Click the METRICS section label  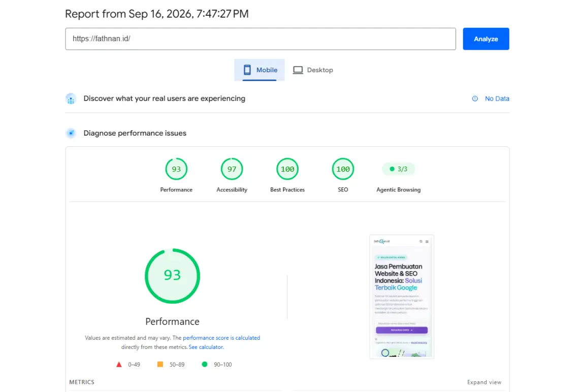pyautogui.click(x=82, y=382)
